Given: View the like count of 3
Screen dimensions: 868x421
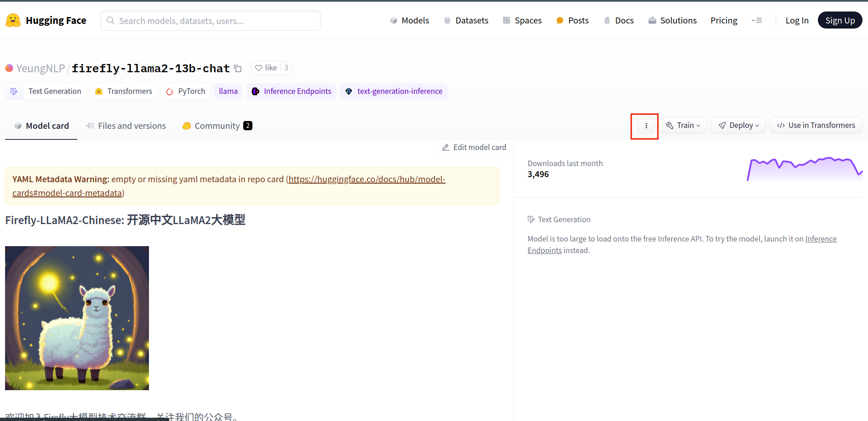Looking at the screenshot, I should 286,68.
